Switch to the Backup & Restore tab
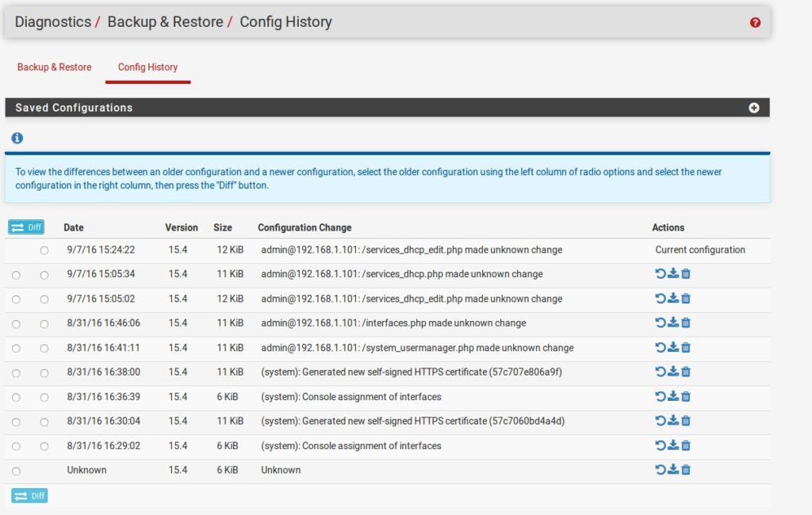Viewport: 812px width, 515px height. 54,67
